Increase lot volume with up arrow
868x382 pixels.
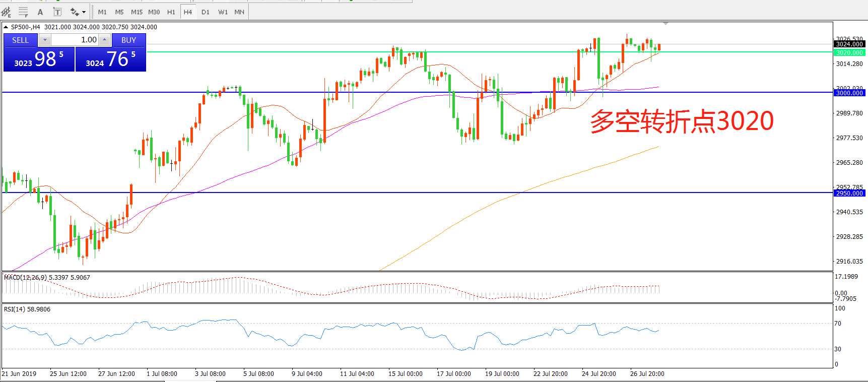(x=104, y=40)
